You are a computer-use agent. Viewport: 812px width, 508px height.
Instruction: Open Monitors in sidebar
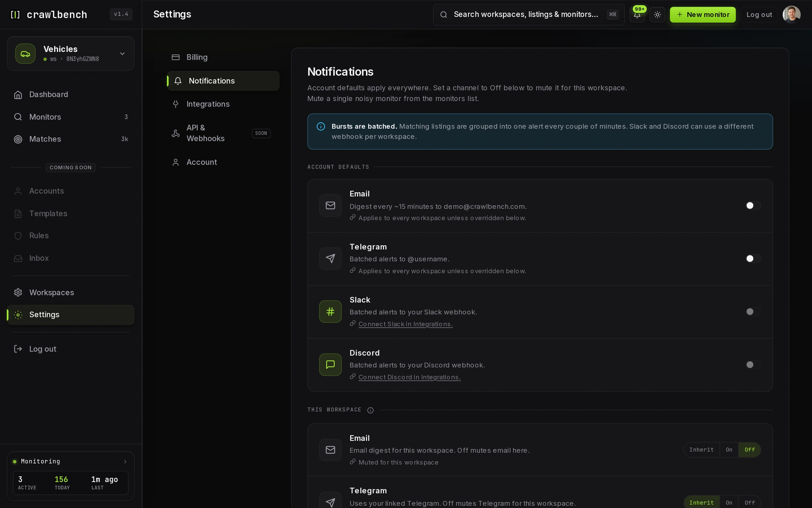tap(71, 117)
